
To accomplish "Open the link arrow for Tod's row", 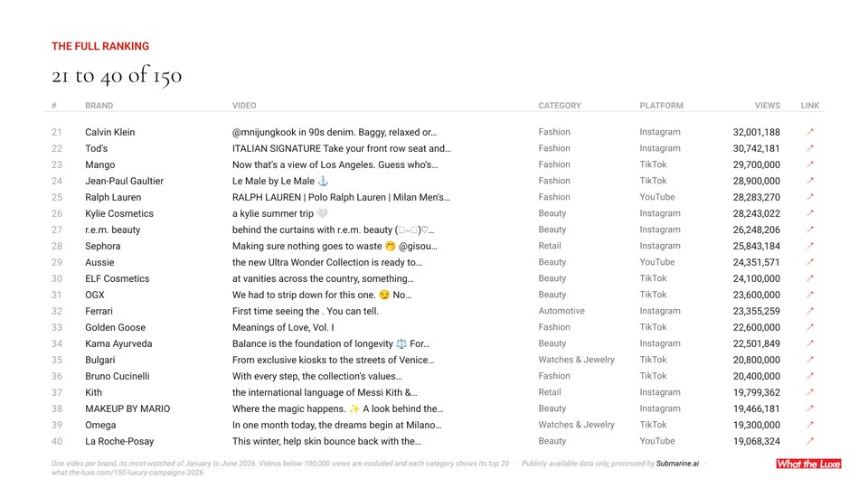I will (x=810, y=147).
